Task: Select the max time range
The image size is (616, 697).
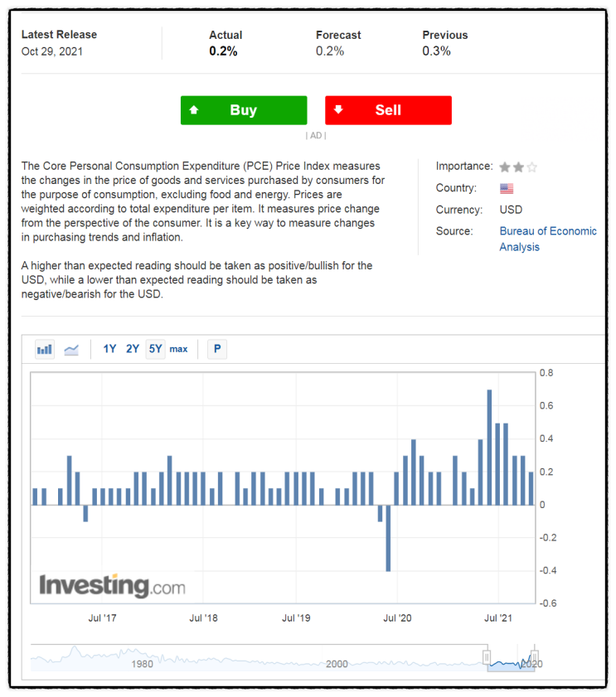Action: pyautogui.click(x=178, y=349)
